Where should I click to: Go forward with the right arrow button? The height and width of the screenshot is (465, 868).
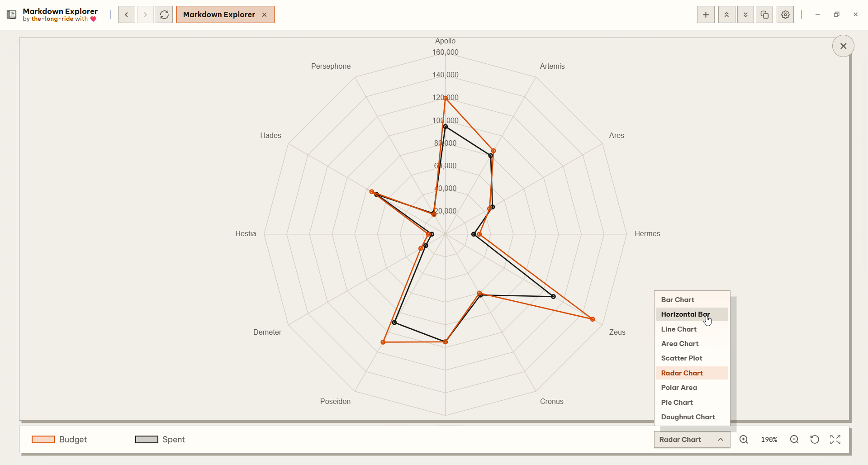(x=145, y=14)
